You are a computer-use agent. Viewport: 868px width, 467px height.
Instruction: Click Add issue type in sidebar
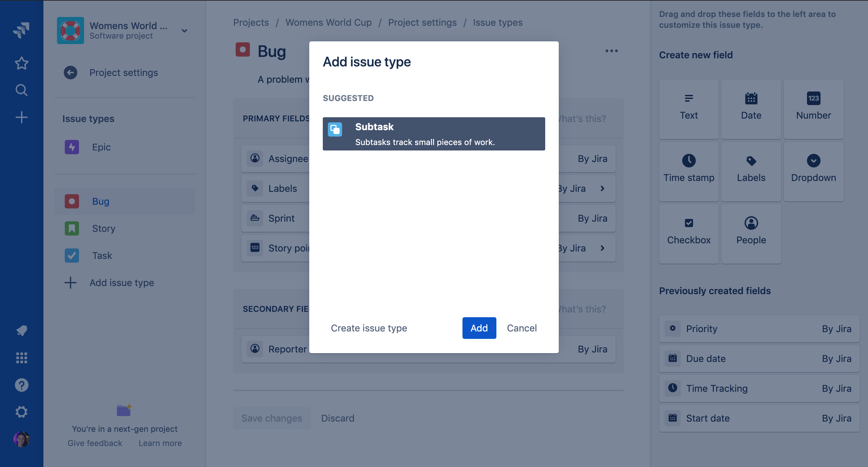point(121,283)
